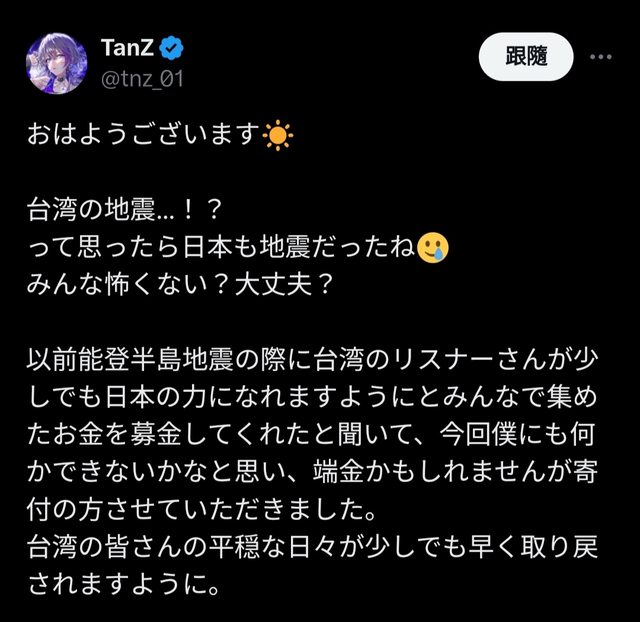Click the line starting かできないかなと思い

[313, 472]
